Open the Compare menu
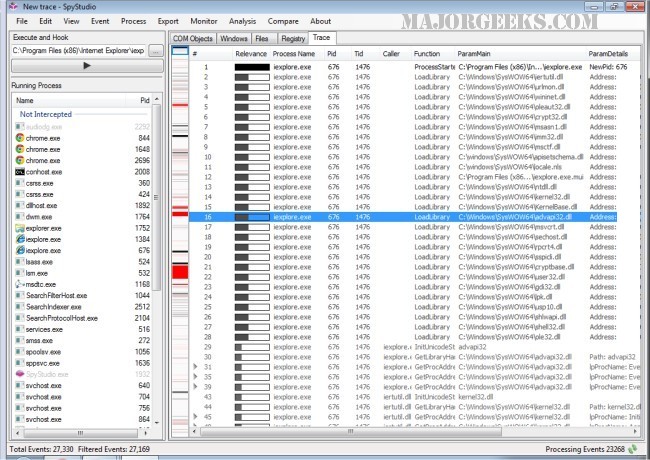The height and width of the screenshot is (460, 650). pyautogui.click(x=283, y=21)
